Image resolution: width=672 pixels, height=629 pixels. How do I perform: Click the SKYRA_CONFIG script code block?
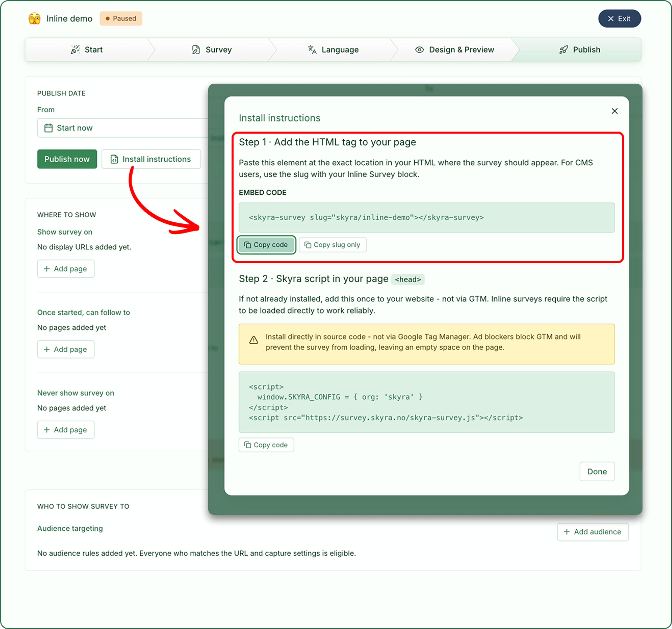(x=426, y=402)
